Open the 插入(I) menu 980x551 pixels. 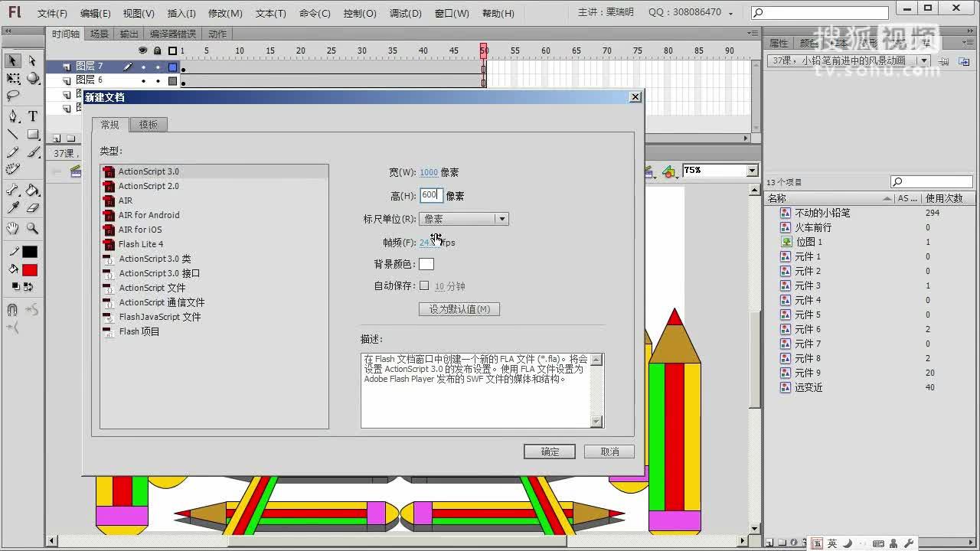pos(181,12)
